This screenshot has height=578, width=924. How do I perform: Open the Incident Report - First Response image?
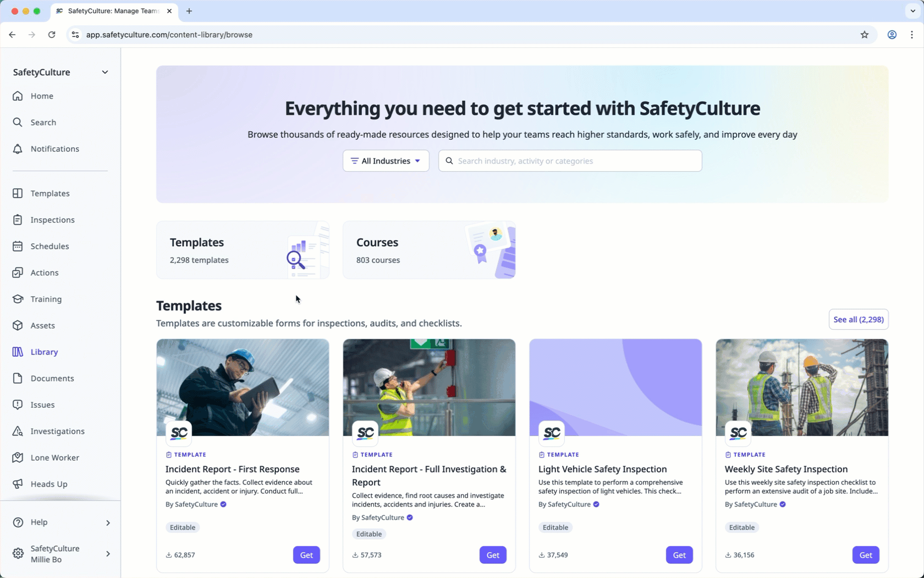pyautogui.click(x=243, y=387)
